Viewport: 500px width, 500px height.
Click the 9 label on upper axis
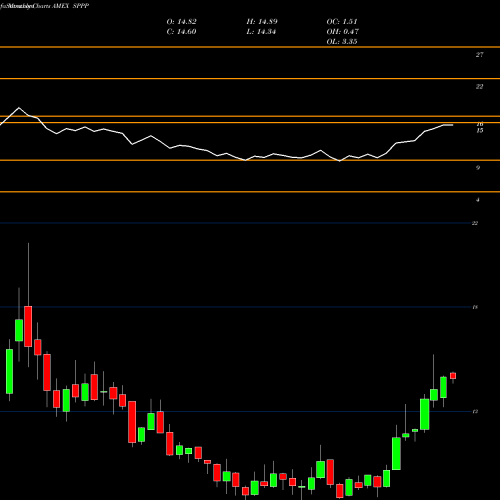click(478, 168)
